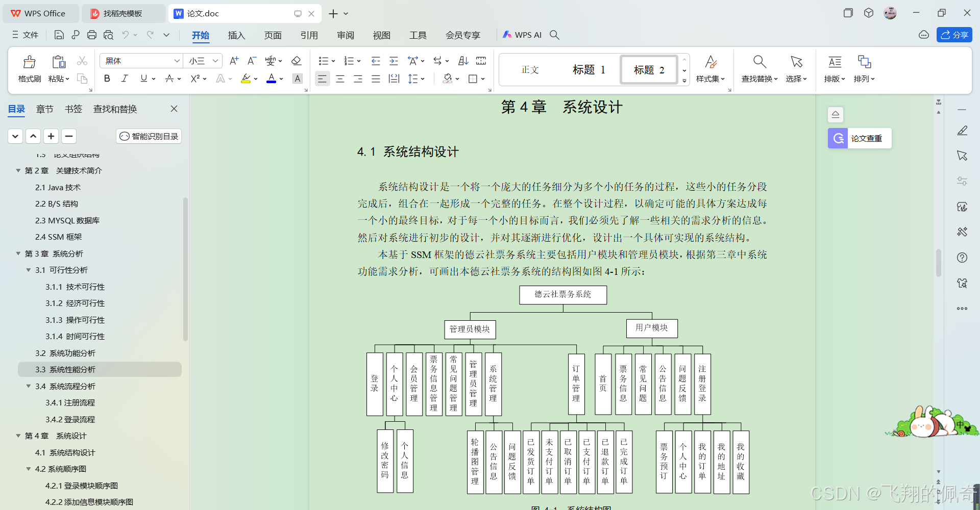
Task: Click the yellow text highlight color swatch
Action: click(246, 79)
